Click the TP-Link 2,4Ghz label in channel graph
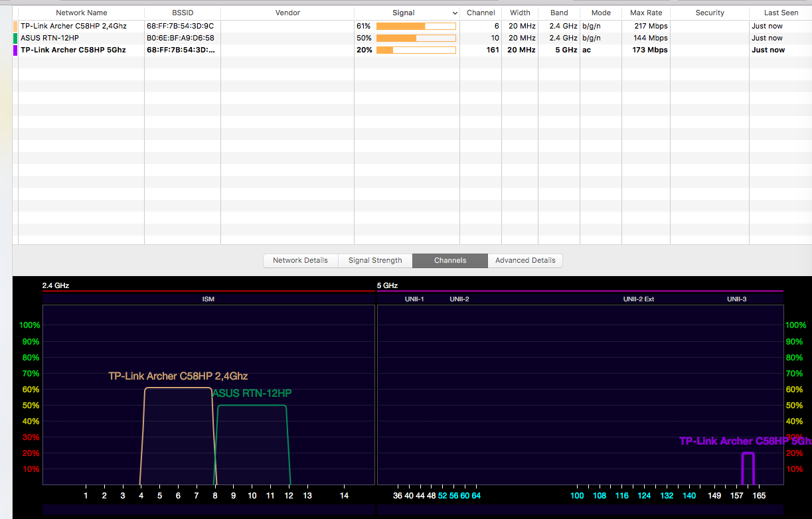Image resolution: width=812 pixels, height=519 pixels. point(178,376)
